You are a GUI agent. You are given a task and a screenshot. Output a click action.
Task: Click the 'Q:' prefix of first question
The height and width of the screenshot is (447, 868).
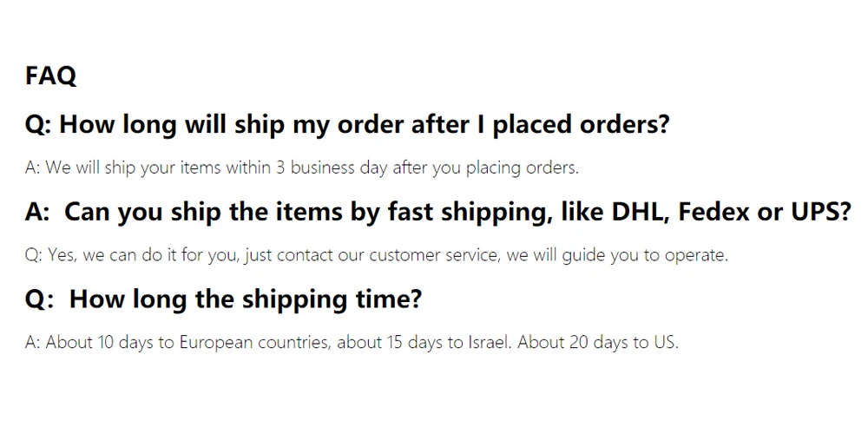click(38, 124)
